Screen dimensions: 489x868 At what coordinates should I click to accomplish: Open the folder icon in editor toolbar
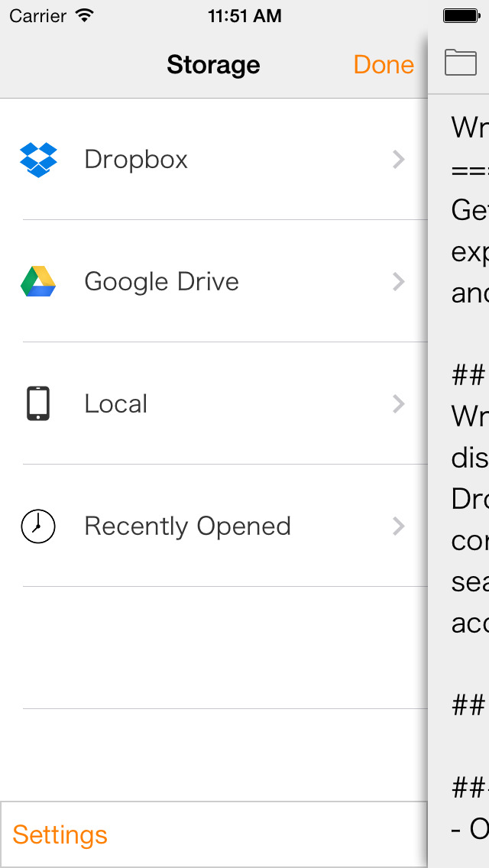point(461,62)
